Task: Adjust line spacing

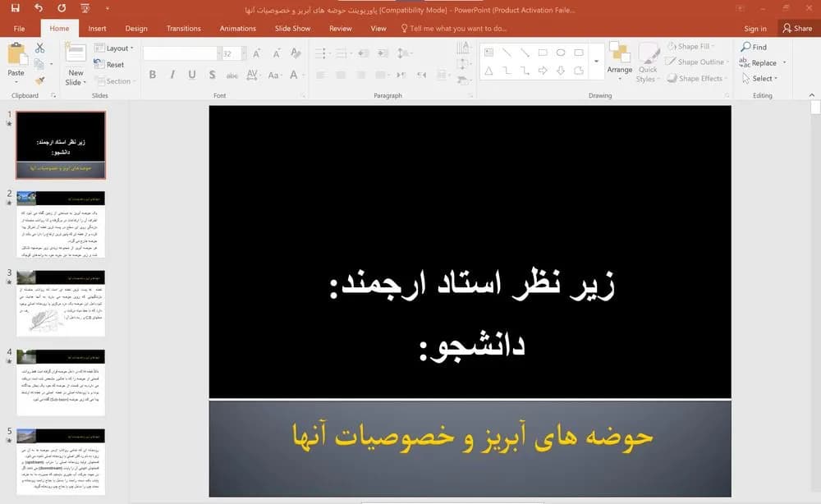Action: [403, 53]
